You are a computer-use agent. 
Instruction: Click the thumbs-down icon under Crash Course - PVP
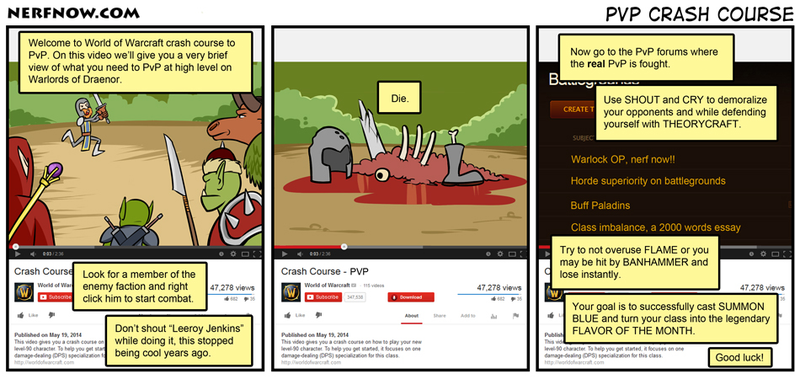click(318, 315)
